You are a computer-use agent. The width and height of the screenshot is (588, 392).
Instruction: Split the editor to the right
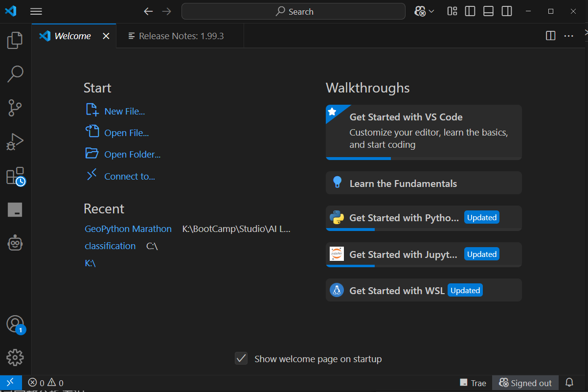[550, 36]
